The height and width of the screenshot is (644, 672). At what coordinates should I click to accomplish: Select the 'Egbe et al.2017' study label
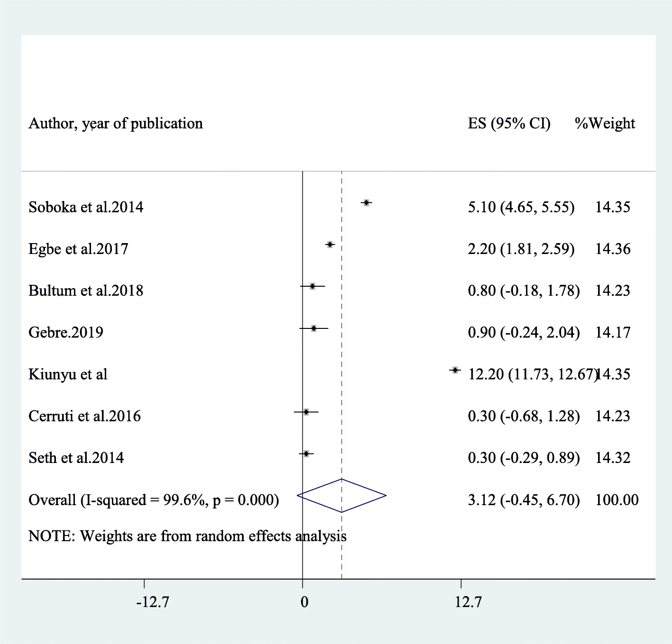pyautogui.click(x=78, y=249)
